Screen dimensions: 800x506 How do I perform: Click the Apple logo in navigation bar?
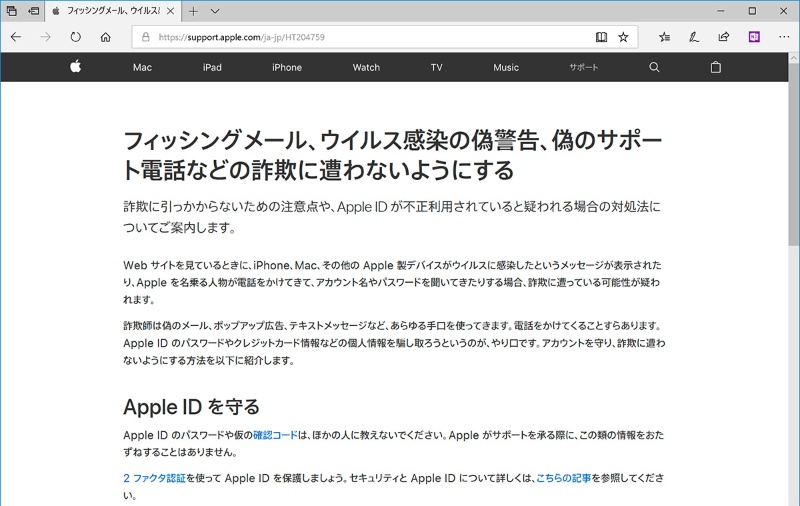[76, 67]
